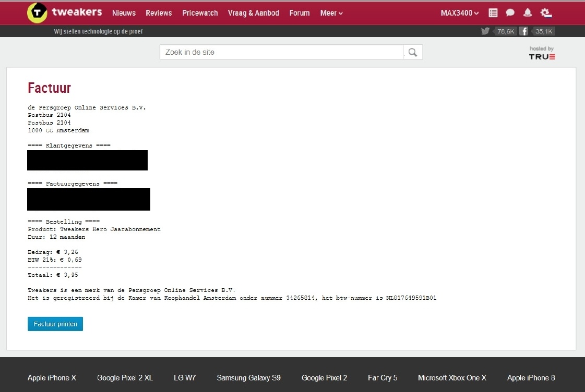
Task: Focus the Zoek in de site field
Action: [282, 52]
